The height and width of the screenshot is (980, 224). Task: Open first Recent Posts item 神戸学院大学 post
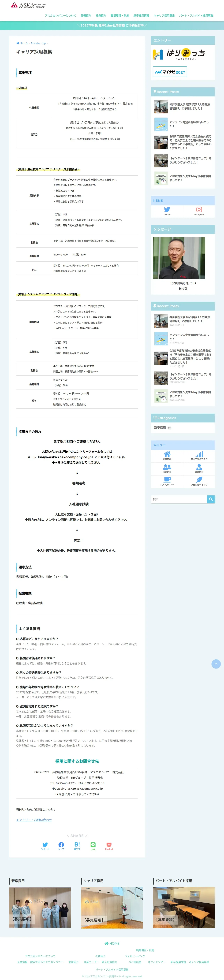pyautogui.click(x=183, y=106)
